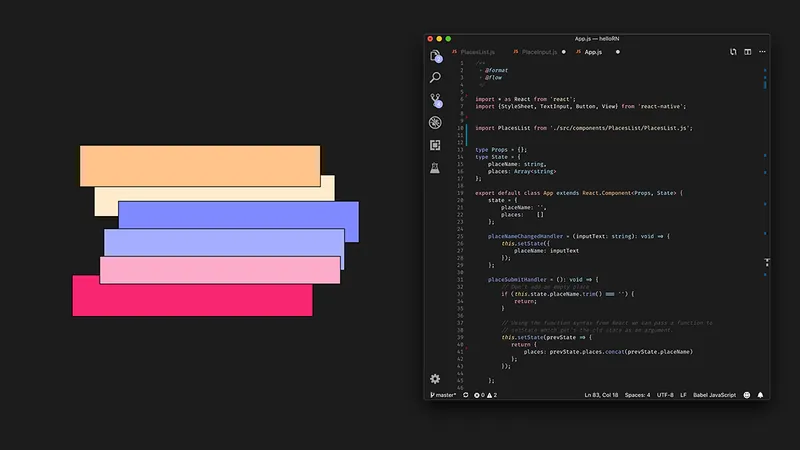Open the Manage gear icon
Viewport: 800px width, 450px height.
click(x=435, y=379)
